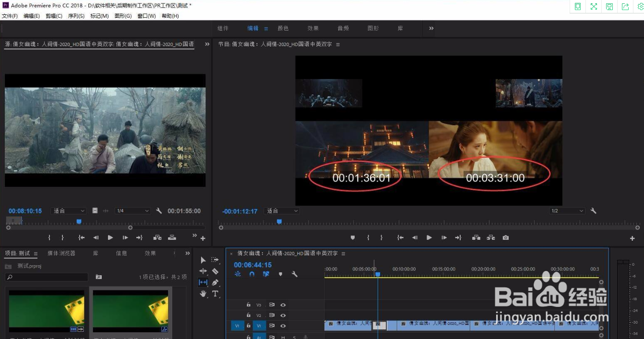Open source monitor settings wrench
This screenshot has width=644, height=339.
pyautogui.click(x=159, y=211)
